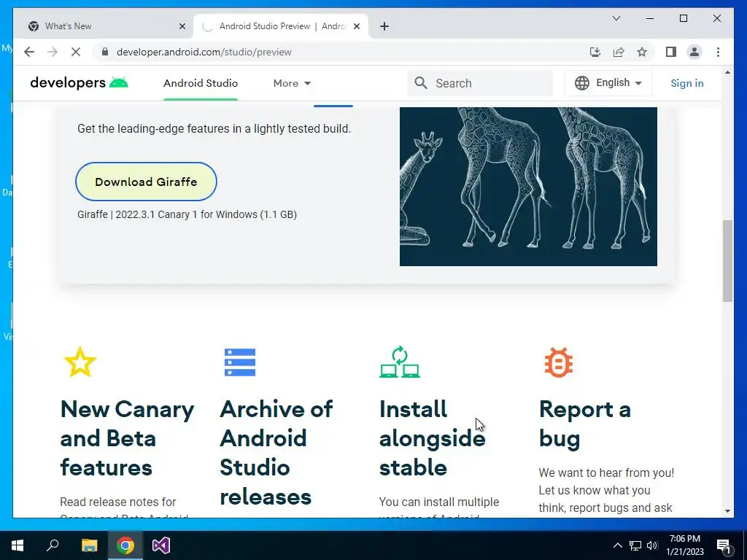Click the blue archive list icon
Viewport: 747px width, 560px height.
point(240,362)
